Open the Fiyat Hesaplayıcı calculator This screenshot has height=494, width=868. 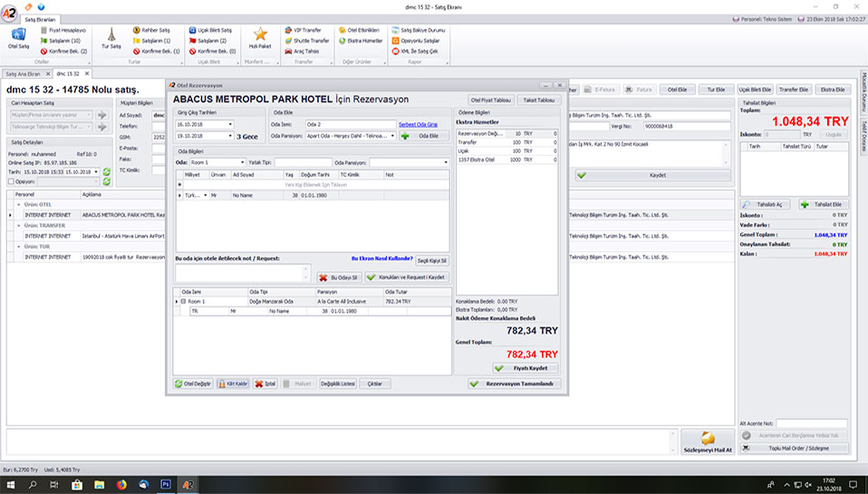63,30
